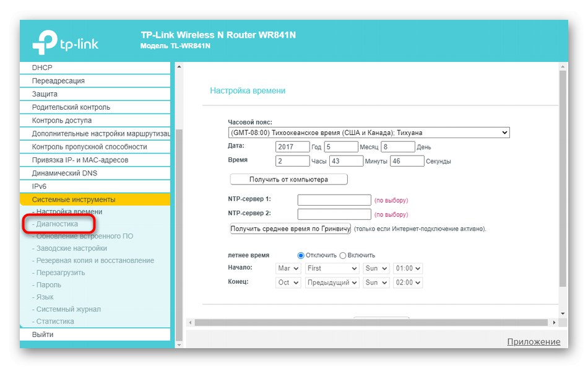This screenshot has height=368, width=588.
Task: Expand Конец month dropdown showing Oct
Action: [x=288, y=283]
